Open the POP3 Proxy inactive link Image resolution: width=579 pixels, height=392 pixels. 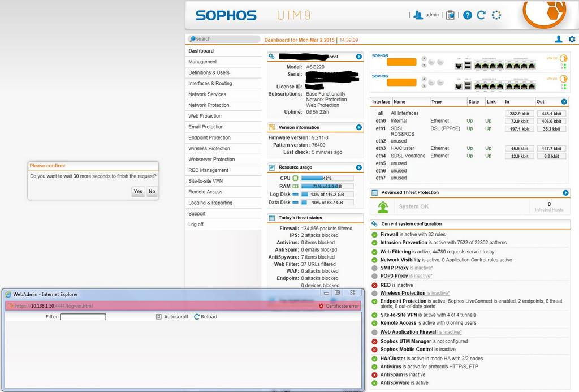tap(406, 276)
